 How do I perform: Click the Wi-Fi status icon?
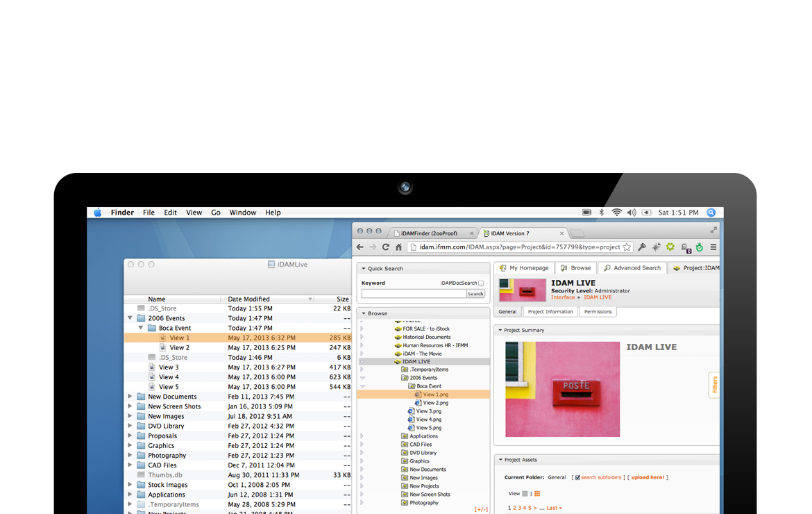[x=616, y=213]
